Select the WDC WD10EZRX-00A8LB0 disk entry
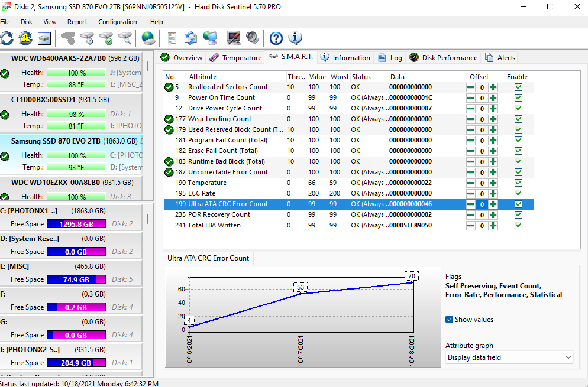 (71, 188)
